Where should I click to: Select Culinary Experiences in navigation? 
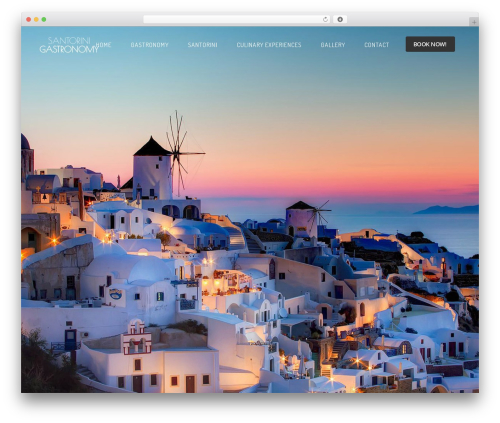pyautogui.click(x=269, y=45)
